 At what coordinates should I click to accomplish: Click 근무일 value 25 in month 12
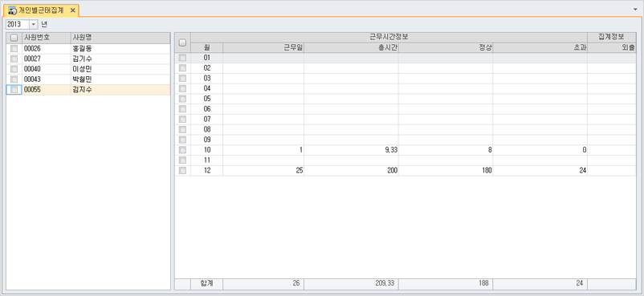(x=300, y=171)
